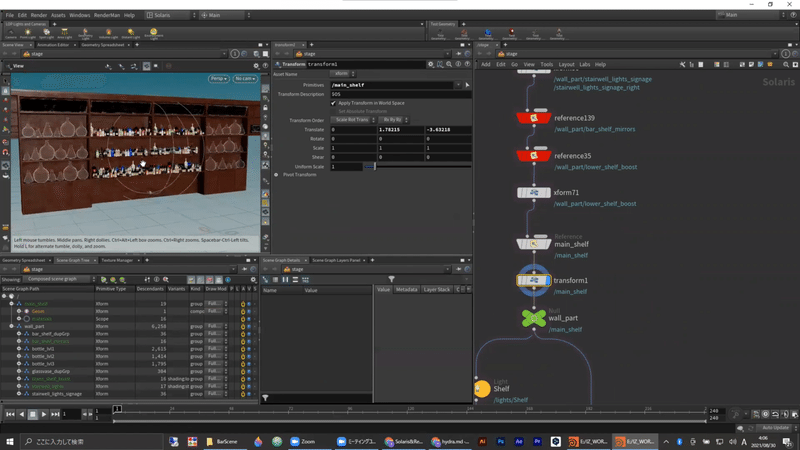Open the Persp viewport dropdown
Viewport: 800px width, 450px height.
218,79
